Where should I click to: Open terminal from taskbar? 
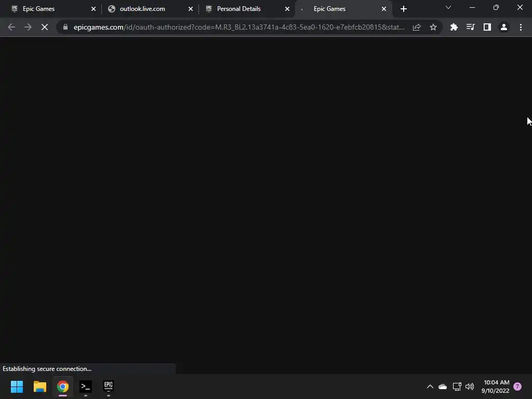coord(86,387)
